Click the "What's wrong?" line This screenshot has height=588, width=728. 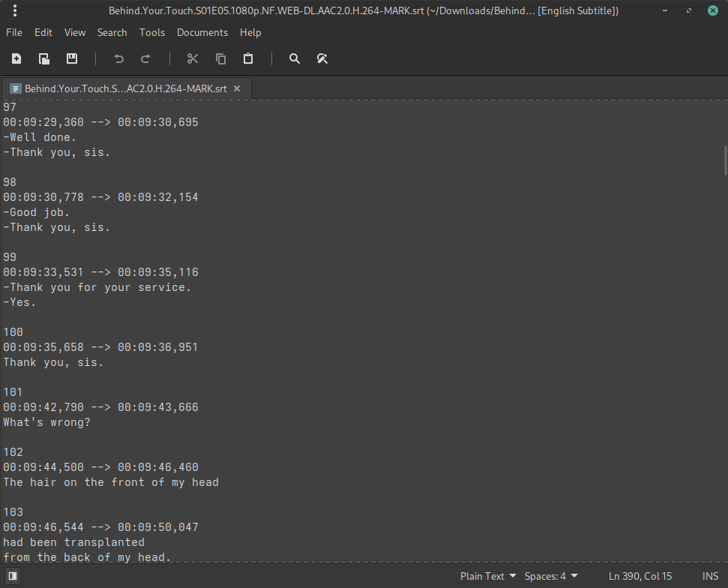click(x=47, y=422)
